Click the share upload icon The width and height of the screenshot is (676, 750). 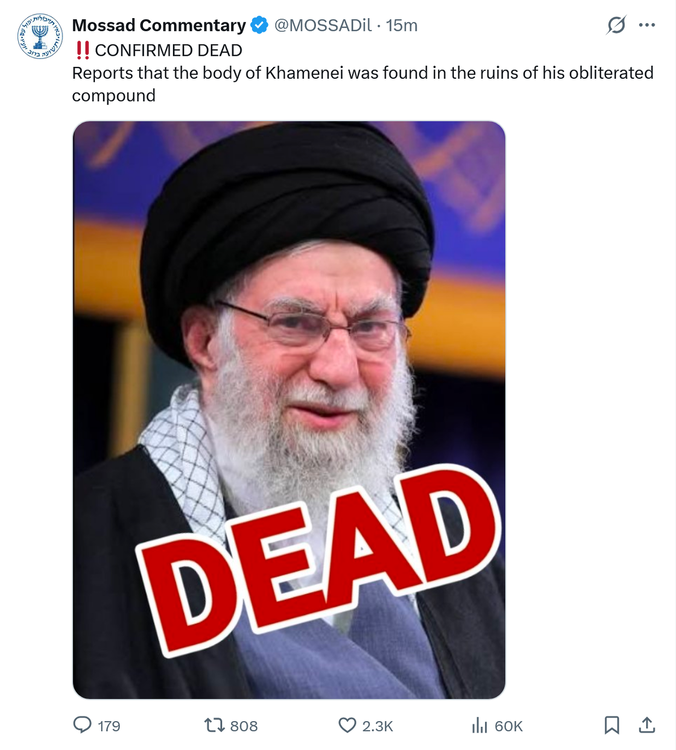pos(647,725)
